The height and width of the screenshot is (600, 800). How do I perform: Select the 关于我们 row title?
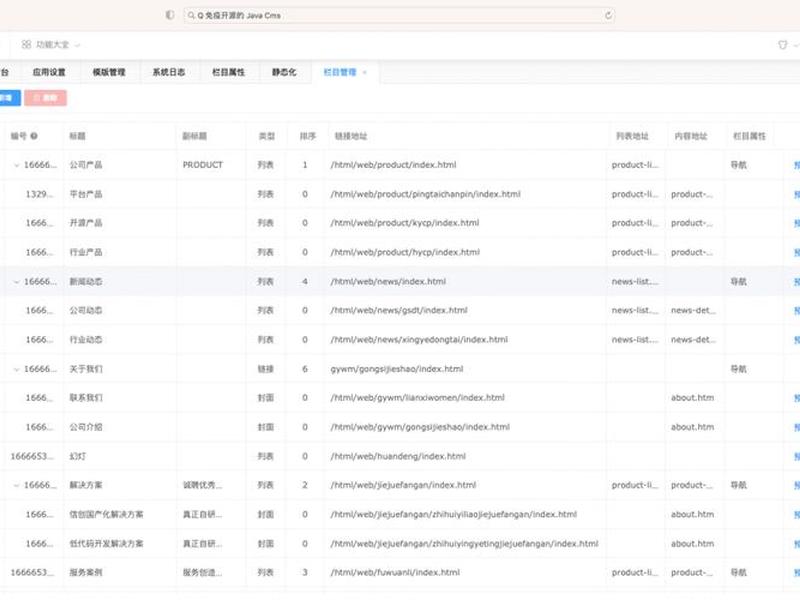pos(86,369)
